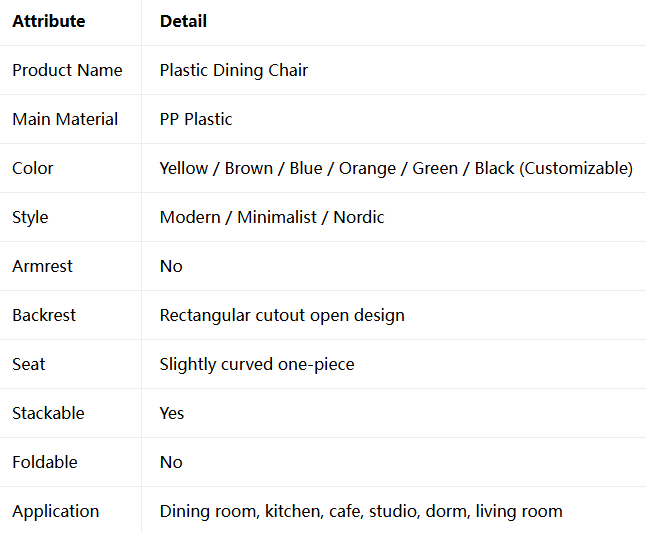Viewport: 646px width, 533px height.
Task: Click the color options list with Customizable
Action: pyautogui.click(x=396, y=168)
